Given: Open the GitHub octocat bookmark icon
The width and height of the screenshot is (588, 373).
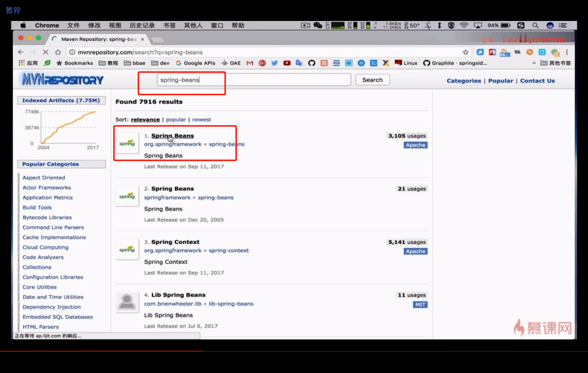Looking at the screenshot, I should [312, 63].
